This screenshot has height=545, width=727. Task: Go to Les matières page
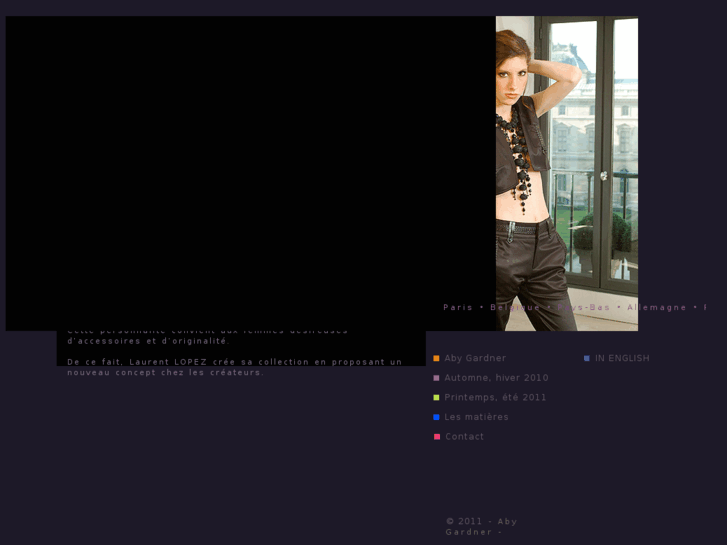pos(476,417)
